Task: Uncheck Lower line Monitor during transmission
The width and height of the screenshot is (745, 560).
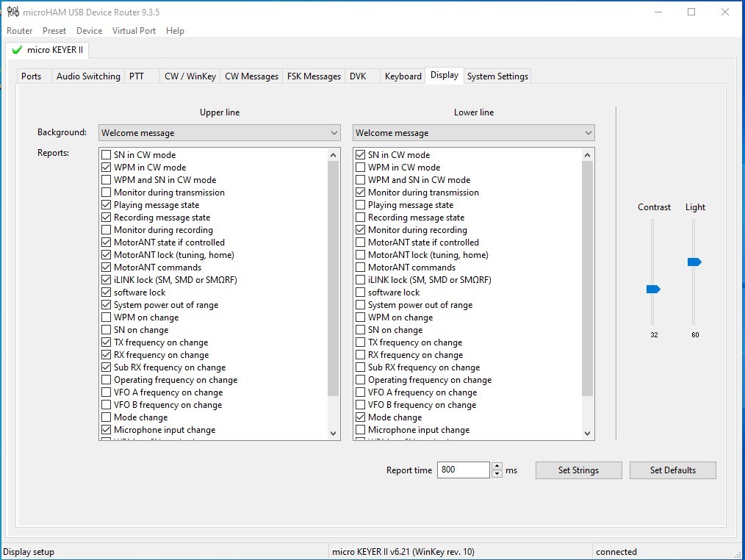Action: [361, 193]
